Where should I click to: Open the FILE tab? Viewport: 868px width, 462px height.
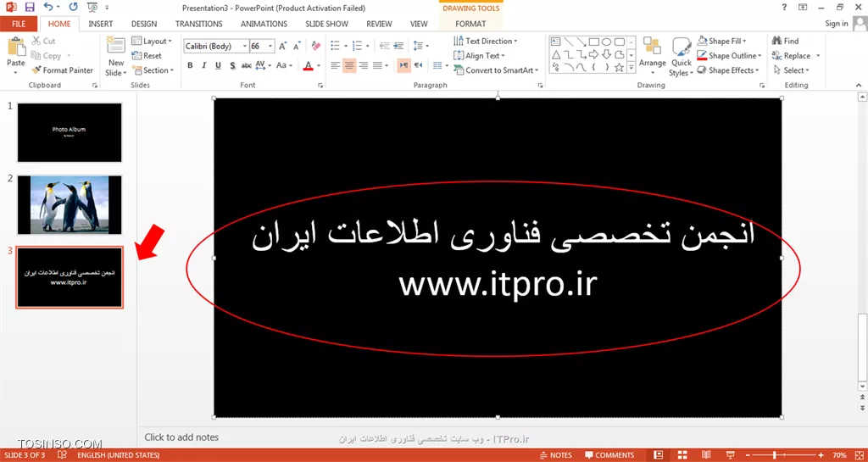pos(19,24)
